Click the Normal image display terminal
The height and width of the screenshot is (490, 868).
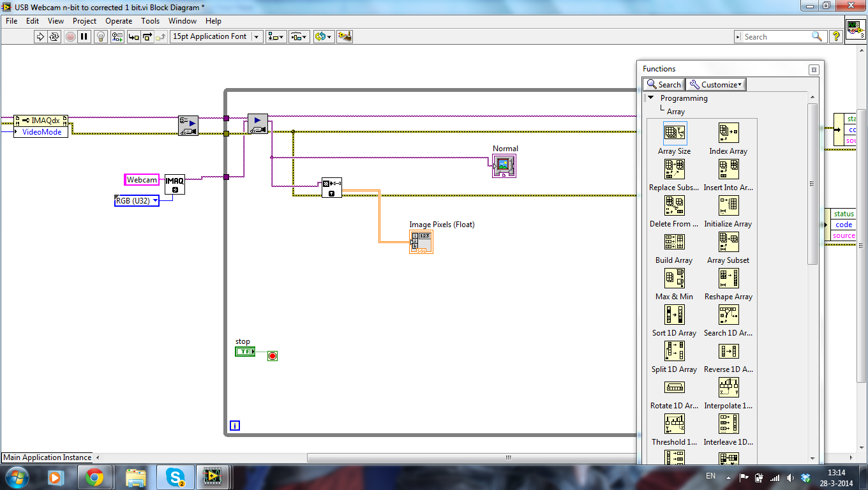click(504, 166)
